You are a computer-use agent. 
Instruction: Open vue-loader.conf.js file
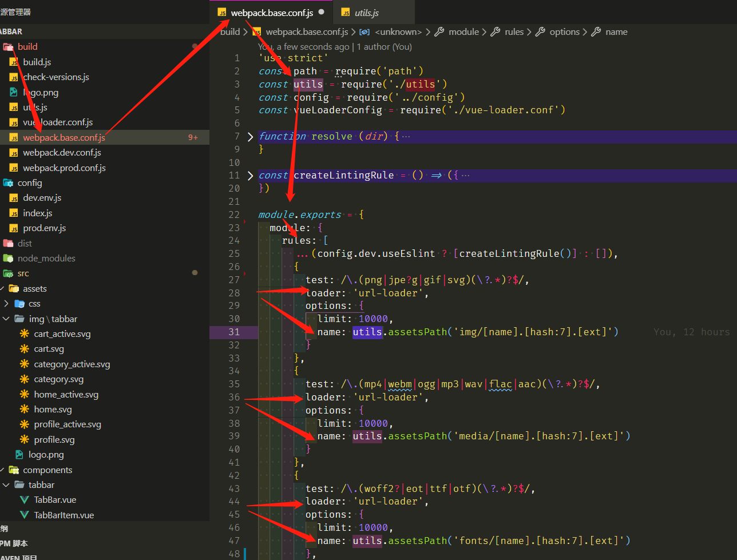click(58, 122)
